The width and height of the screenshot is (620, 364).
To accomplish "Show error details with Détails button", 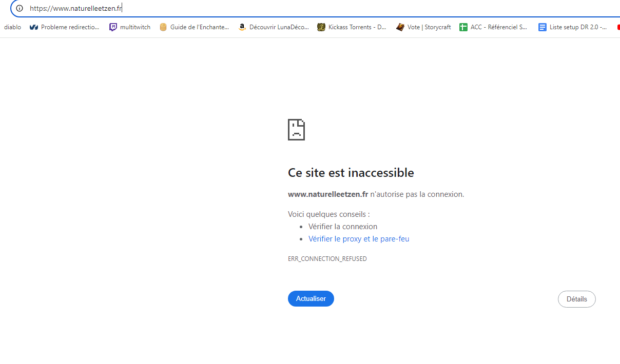I will (x=576, y=299).
